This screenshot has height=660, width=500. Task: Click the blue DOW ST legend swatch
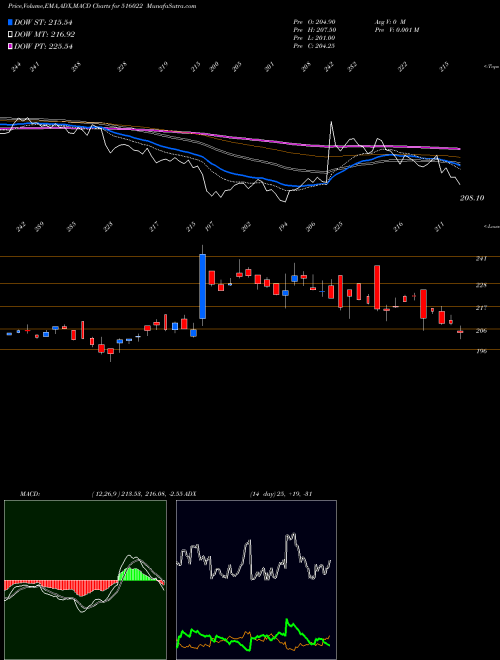click(x=10, y=22)
